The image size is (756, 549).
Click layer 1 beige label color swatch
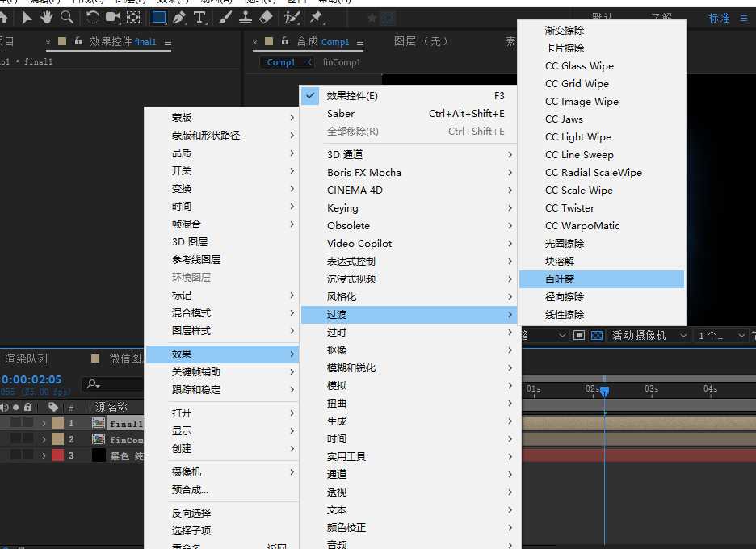[x=58, y=423]
